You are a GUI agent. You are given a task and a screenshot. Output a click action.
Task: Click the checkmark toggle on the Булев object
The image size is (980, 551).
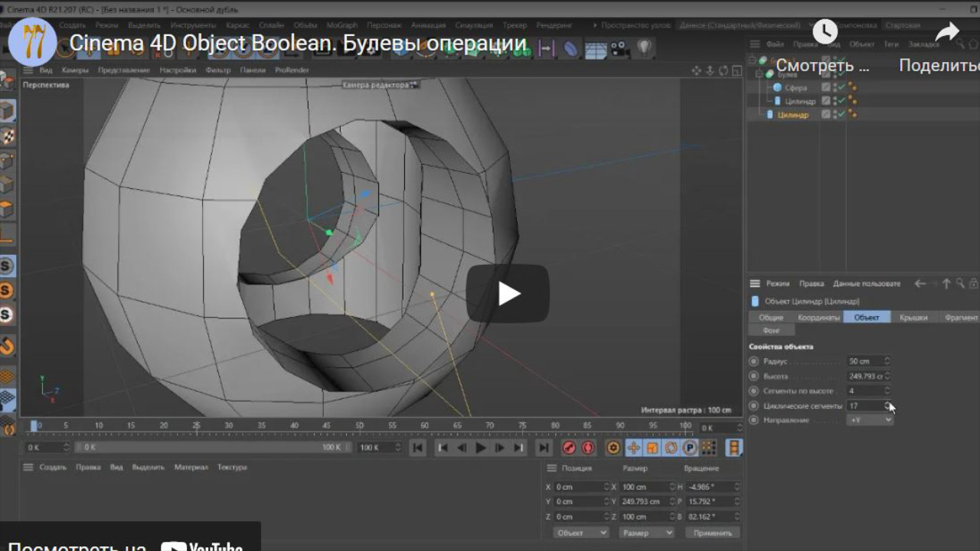(840, 74)
